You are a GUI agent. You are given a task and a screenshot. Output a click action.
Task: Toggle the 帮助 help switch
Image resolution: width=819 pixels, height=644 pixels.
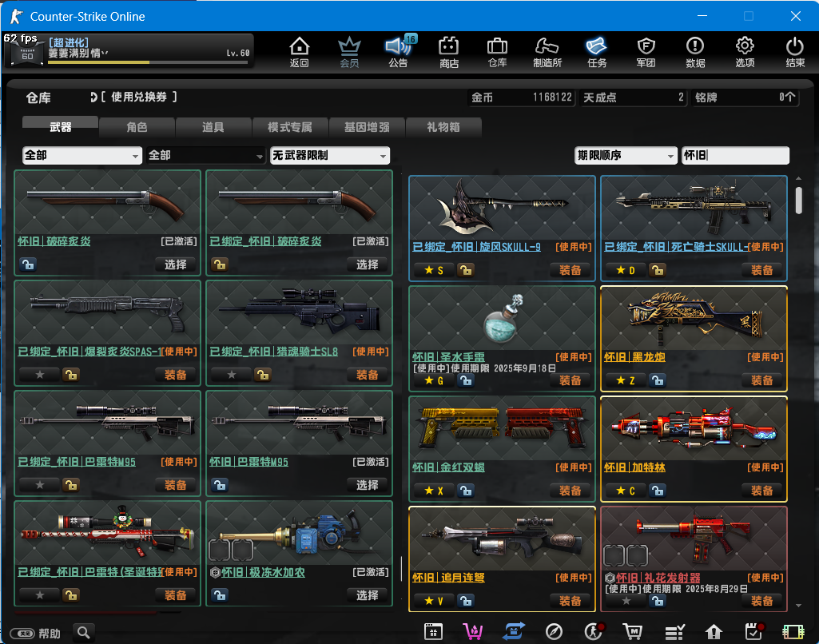coord(22,634)
